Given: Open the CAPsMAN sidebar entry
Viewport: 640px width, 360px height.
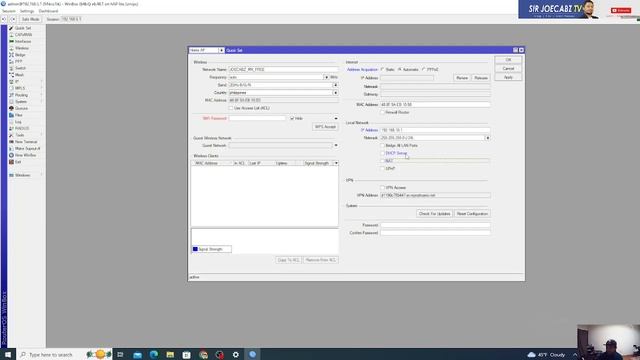Looking at the screenshot, I should click(x=23, y=35).
